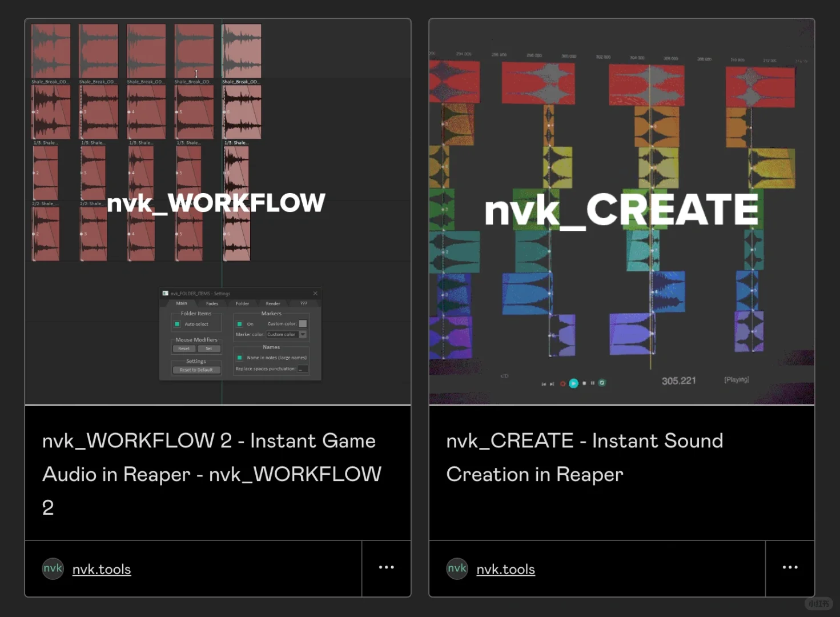Open the nvk_WORKFLOW card options menu

[387, 567]
